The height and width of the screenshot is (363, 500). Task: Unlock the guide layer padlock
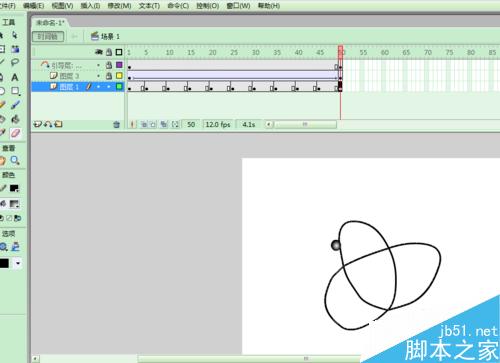point(109,65)
